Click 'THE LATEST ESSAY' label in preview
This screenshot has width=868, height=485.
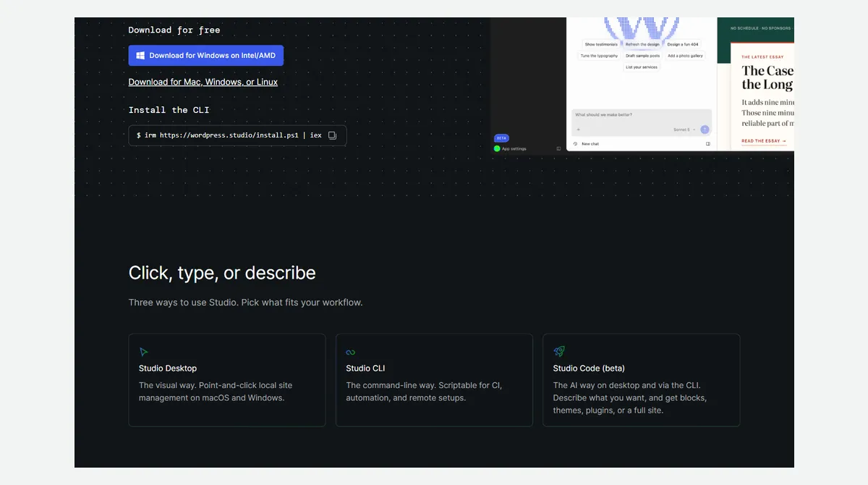pyautogui.click(x=762, y=56)
